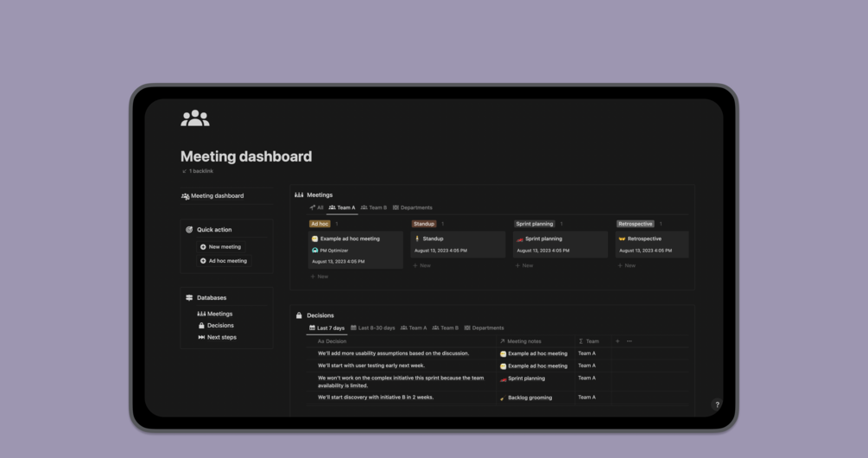Open the Meeting dashboard sidebar link
This screenshot has height=458, width=868.
(x=212, y=196)
